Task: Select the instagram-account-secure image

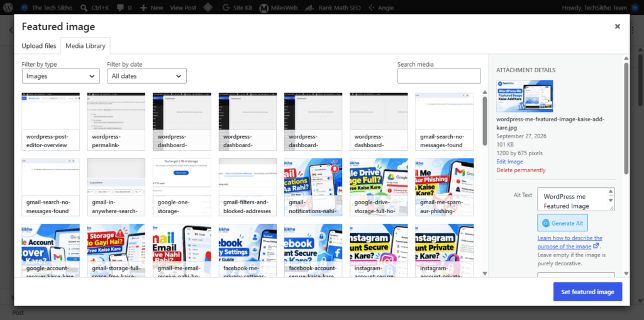Action: coord(379,251)
